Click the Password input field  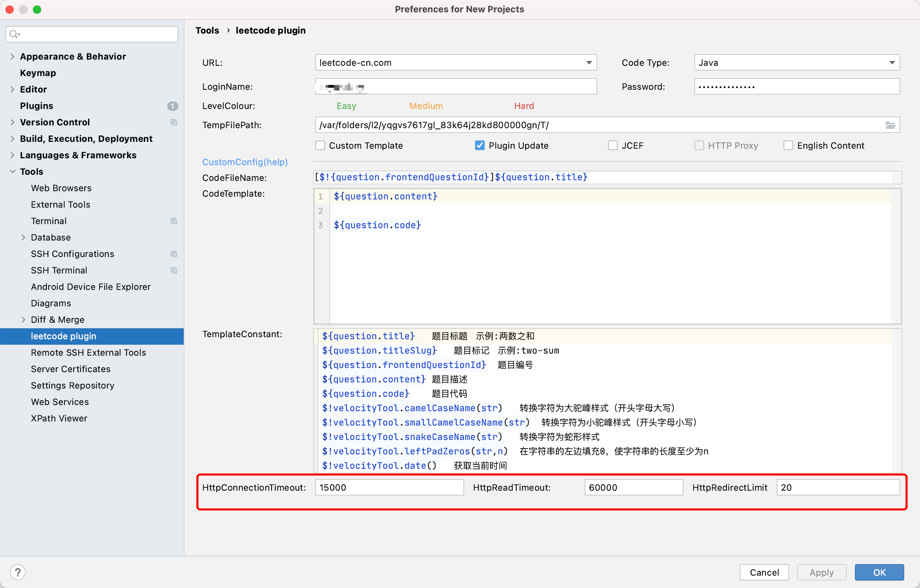(x=797, y=87)
